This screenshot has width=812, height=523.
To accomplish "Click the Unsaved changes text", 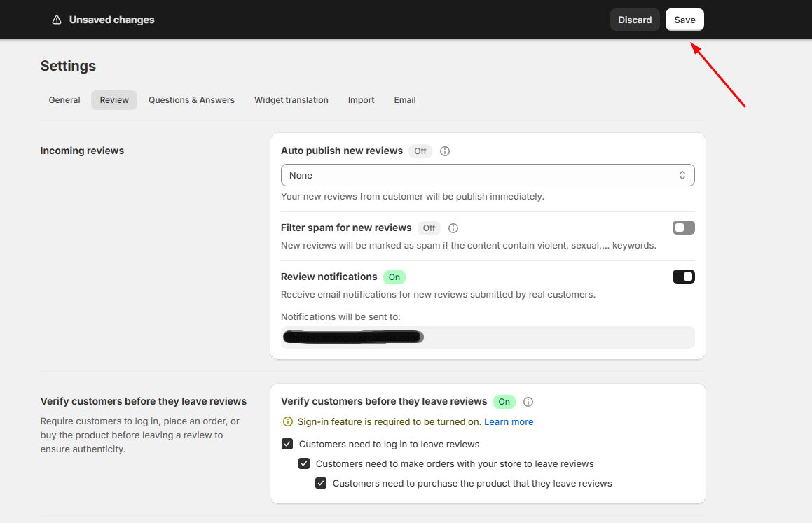I will pos(112,20).
